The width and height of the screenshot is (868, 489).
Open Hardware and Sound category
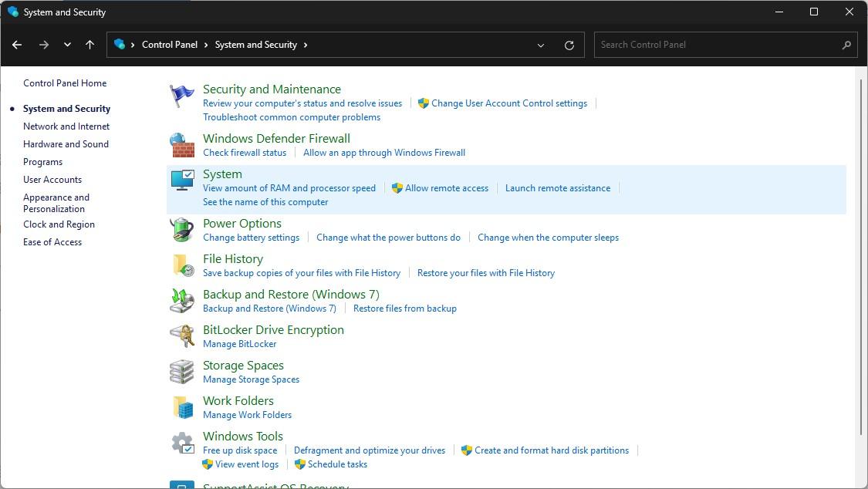click(x=66, y=143)
